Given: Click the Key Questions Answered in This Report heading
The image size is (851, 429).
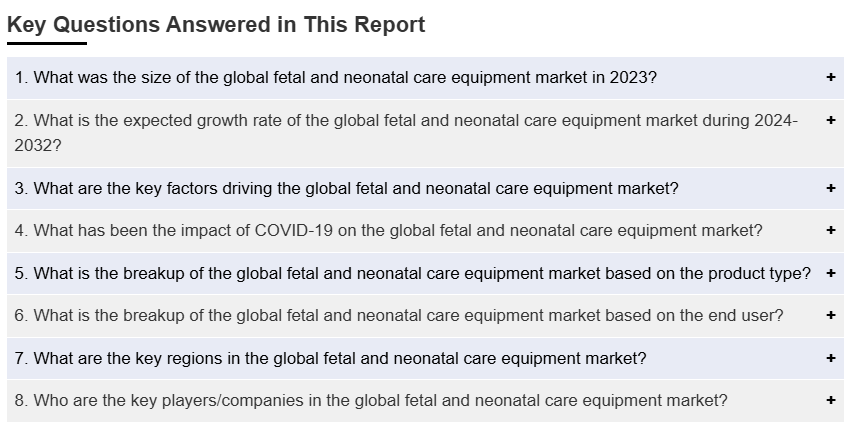Looking at the screenshot, I should coord(216,25).
